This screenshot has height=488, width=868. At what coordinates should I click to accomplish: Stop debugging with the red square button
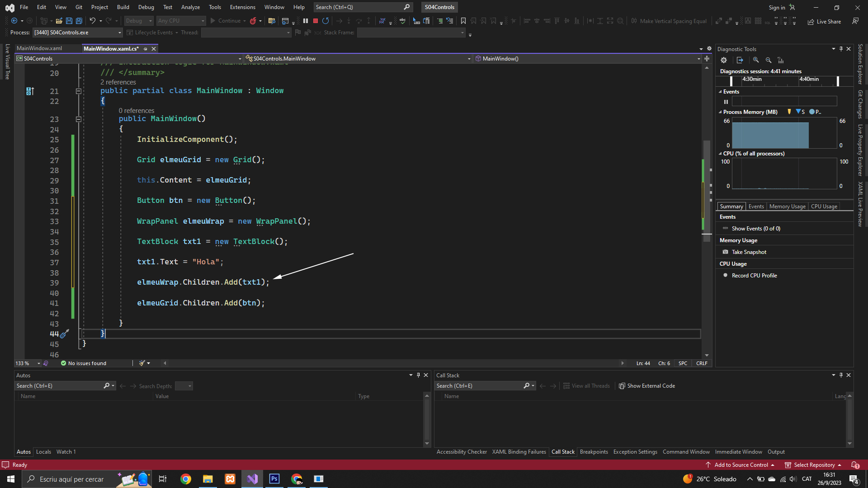(x=316, y=21)
